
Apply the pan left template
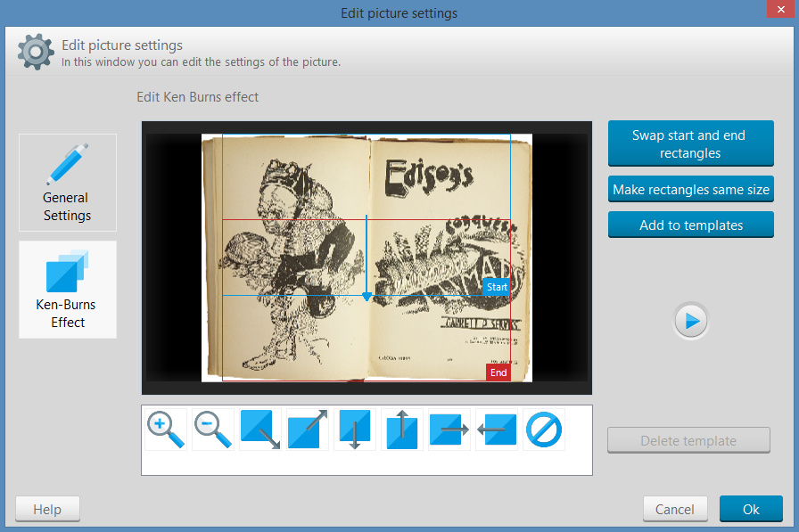click(497, 430)
